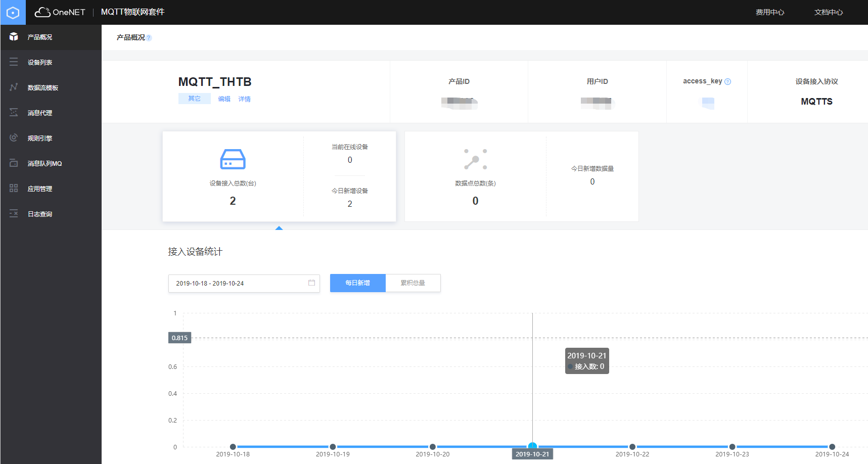This screenshot has width=868, height=464.
Task: Click the 设备接入总数 count value 2
Action: click(233, 201)
